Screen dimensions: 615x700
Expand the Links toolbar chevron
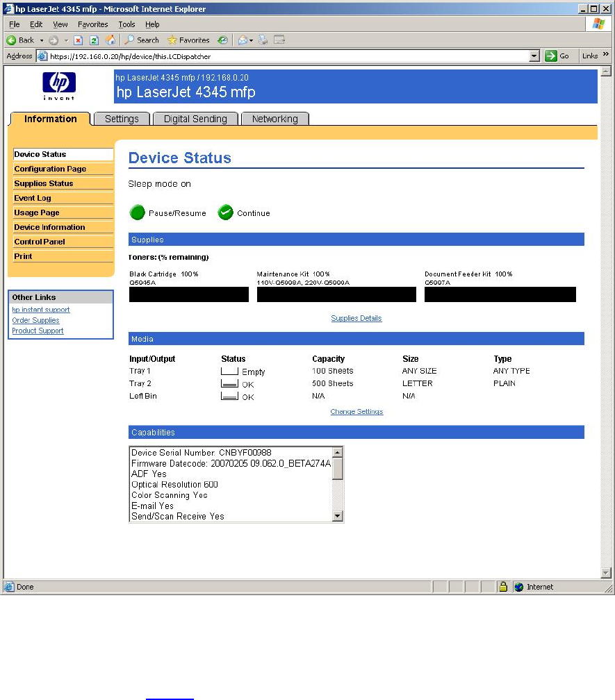606,54
